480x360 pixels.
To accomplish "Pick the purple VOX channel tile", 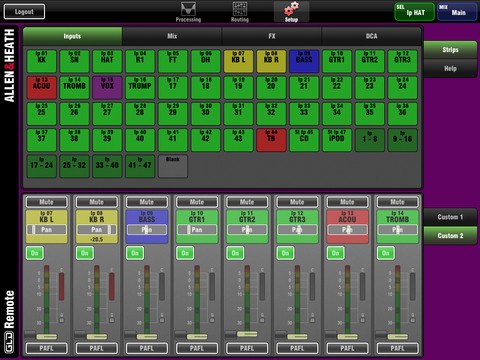I will 107,87.
